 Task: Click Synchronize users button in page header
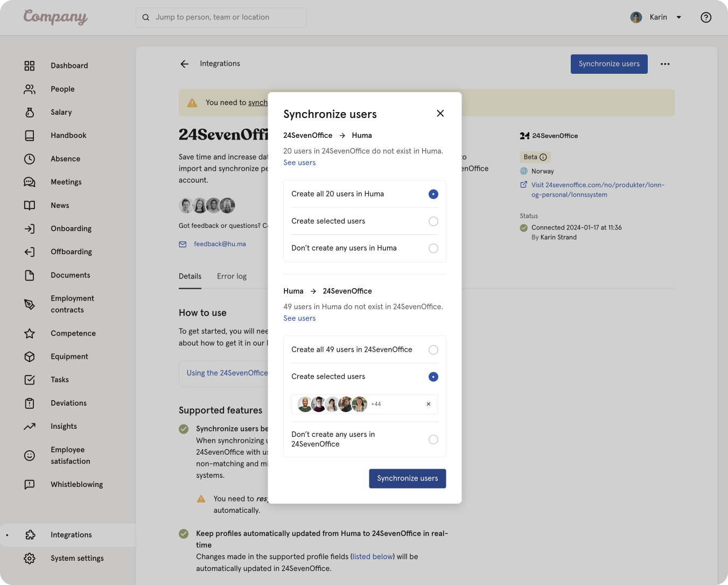(x=609, y=64)
